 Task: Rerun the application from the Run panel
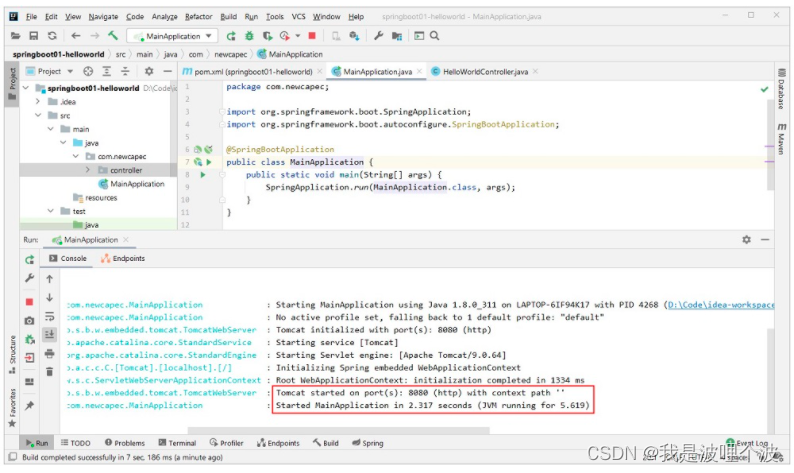click(29, 260)
